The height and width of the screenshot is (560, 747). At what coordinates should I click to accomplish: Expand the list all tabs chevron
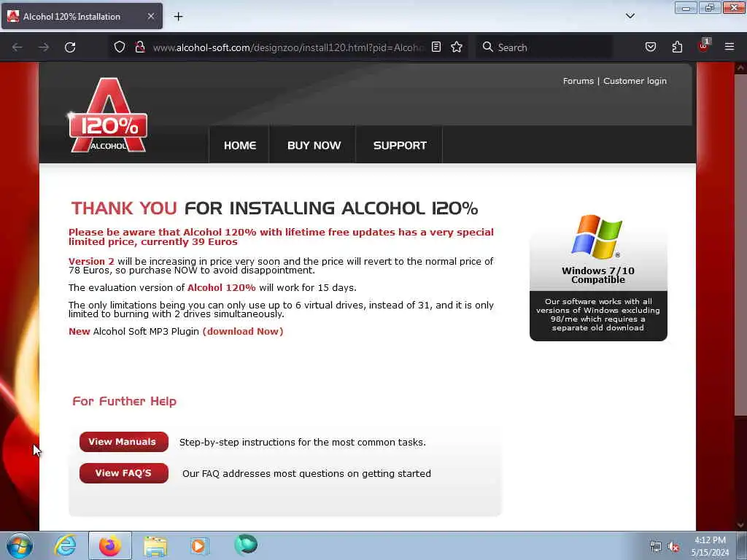click(630, 16)
